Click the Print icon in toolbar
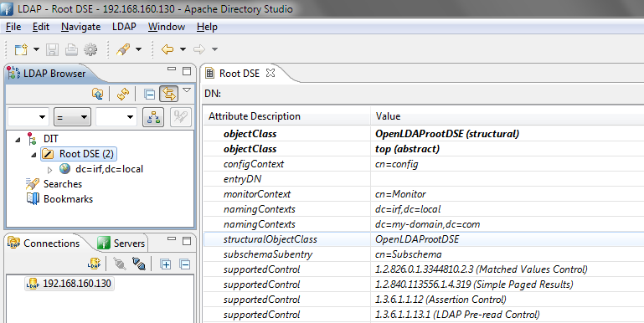This screenshot has height=323, width=644. point(71,49)
